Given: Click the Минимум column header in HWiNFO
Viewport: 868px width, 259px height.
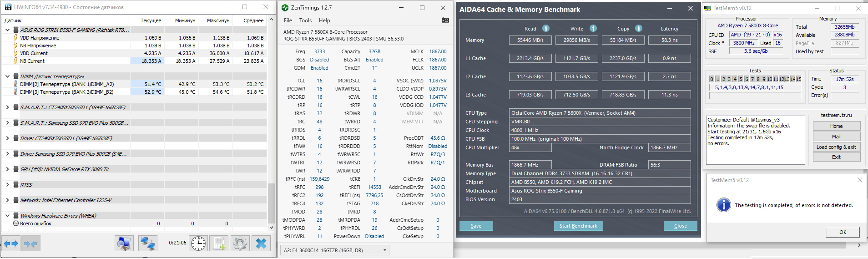Looking at the screenshot, I should [181, 20].
